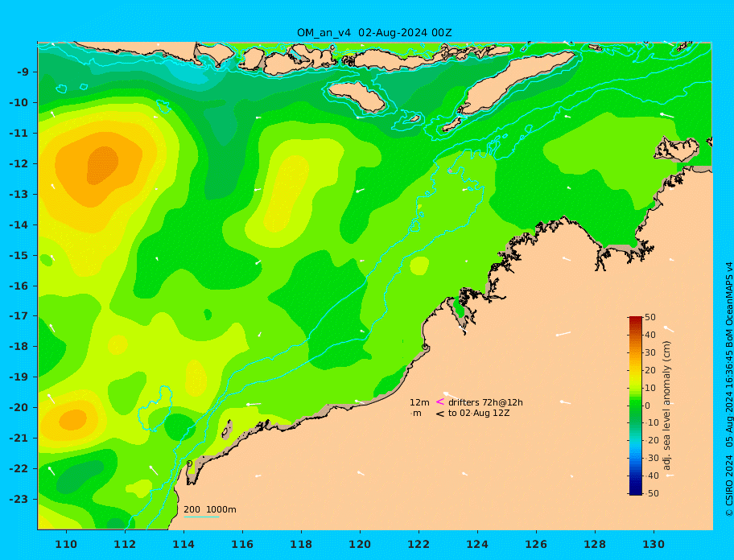This screenshot has height=560, width=734.
Task: Click latitude label -16 on left axis
Action: click(19, 286)
